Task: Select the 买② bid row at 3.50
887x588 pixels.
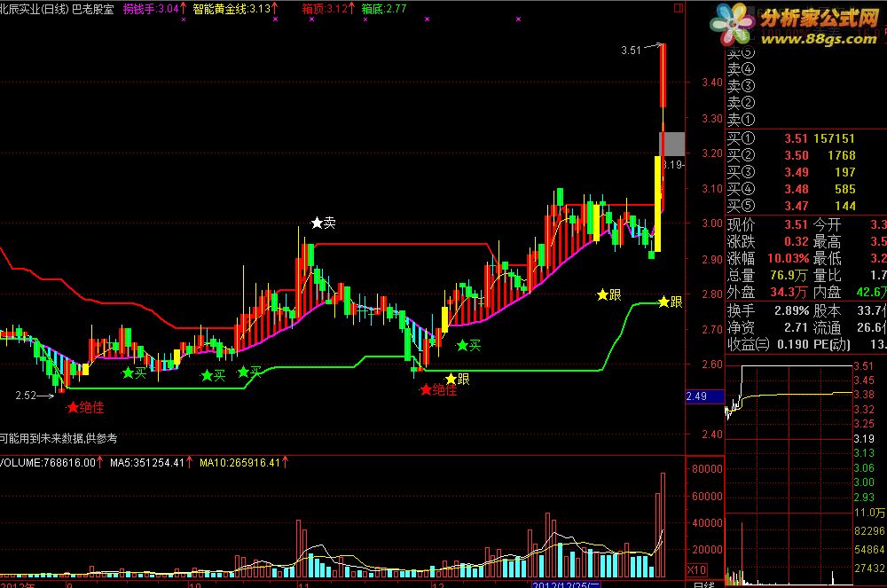Action: (x=791, y=155)
